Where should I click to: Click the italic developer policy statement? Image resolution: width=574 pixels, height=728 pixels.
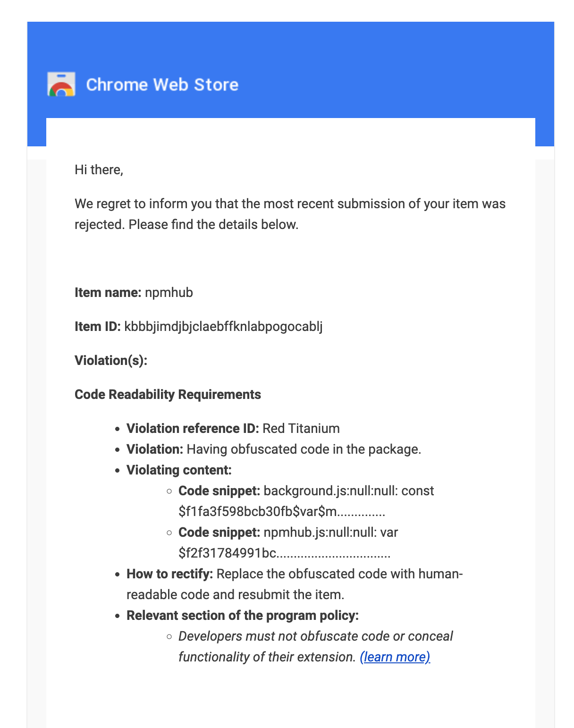point(315,646)
